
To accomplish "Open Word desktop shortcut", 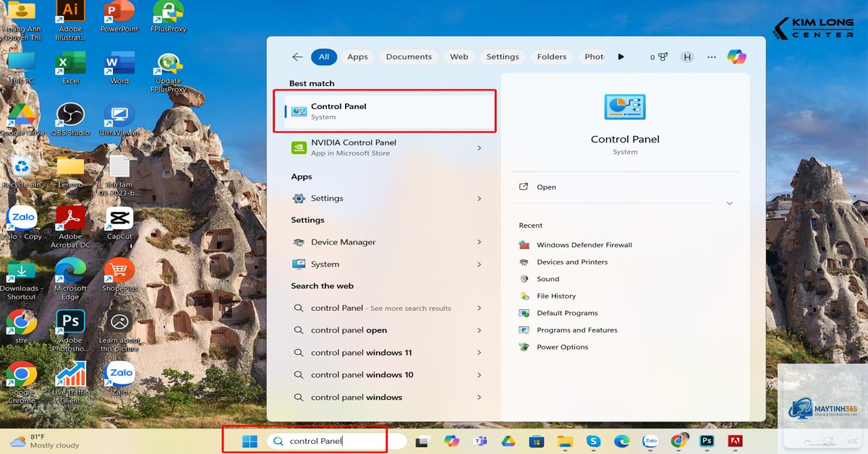I will (x=119, y=68).
